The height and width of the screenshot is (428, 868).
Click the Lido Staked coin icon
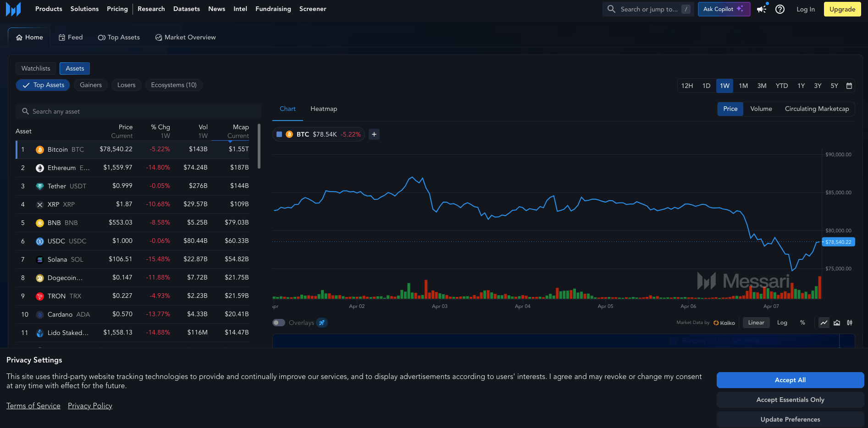pos(40,333)
